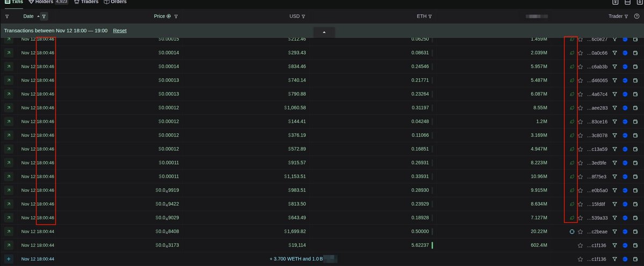Click green leaf icon beside ...8f75e3
The height and width of the screenshot is (266, 644).
(x=571, y=176)
